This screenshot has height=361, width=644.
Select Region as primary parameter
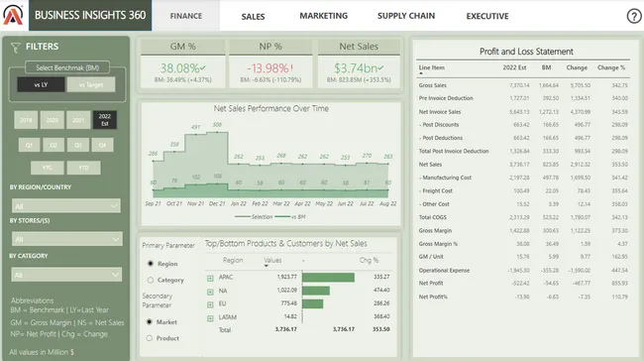point(151,264)
